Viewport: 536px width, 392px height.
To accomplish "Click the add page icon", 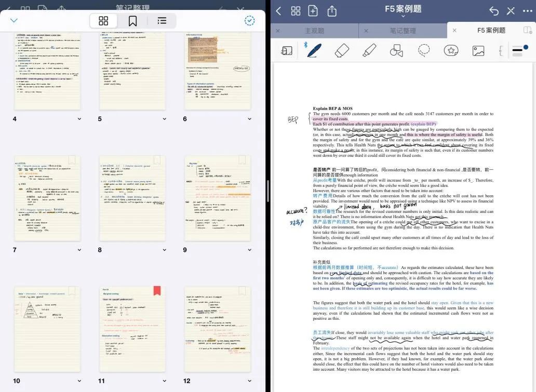I will [313, 11].
